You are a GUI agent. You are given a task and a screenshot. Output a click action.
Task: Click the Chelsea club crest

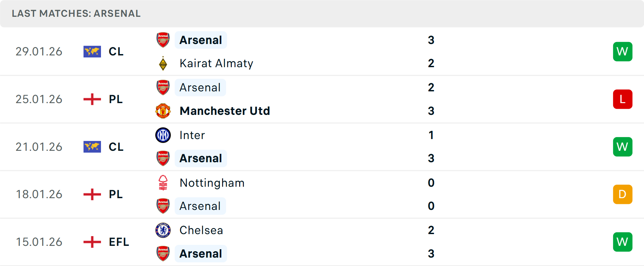coord(163,230)
